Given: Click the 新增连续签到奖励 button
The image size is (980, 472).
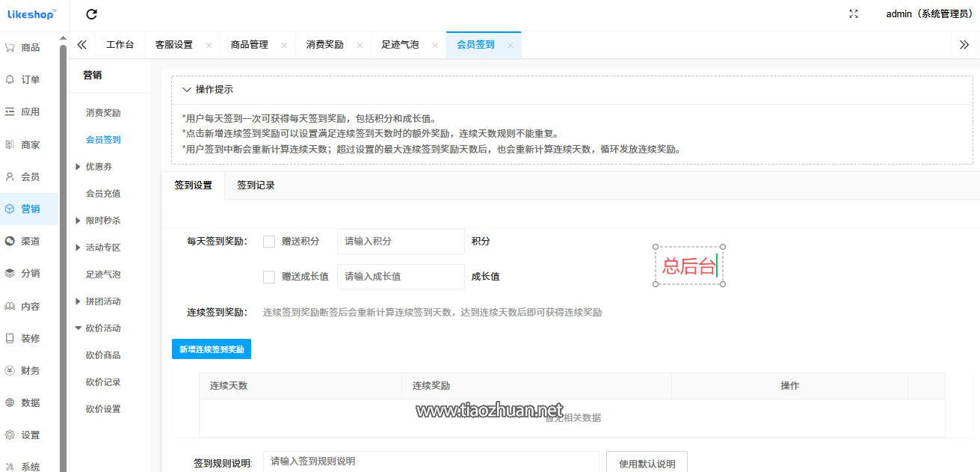Looking at the screenshot, I should [x=212, y=349].
